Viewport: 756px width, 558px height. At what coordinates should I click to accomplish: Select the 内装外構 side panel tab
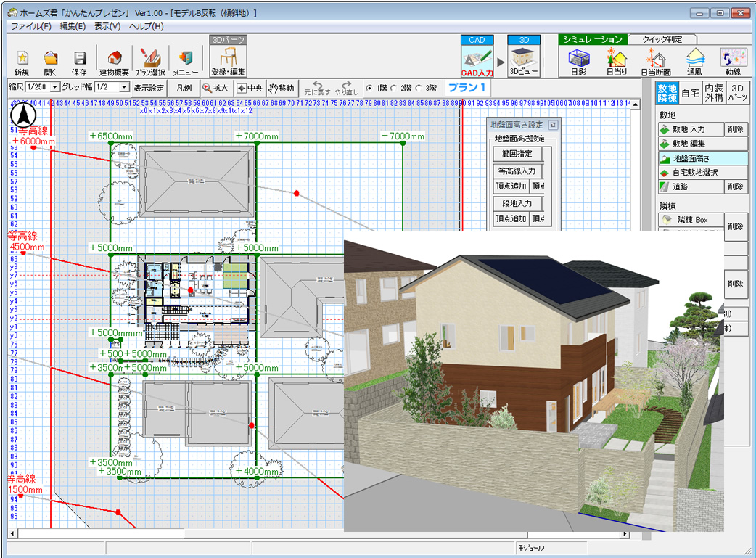click(x=714, y=93)
